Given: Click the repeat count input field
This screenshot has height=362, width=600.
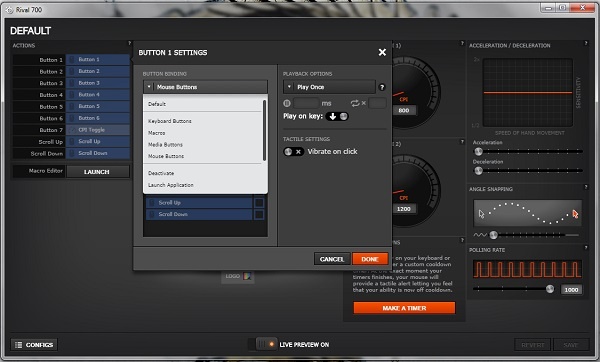Looking at the screenshot, I should (377, 103).
